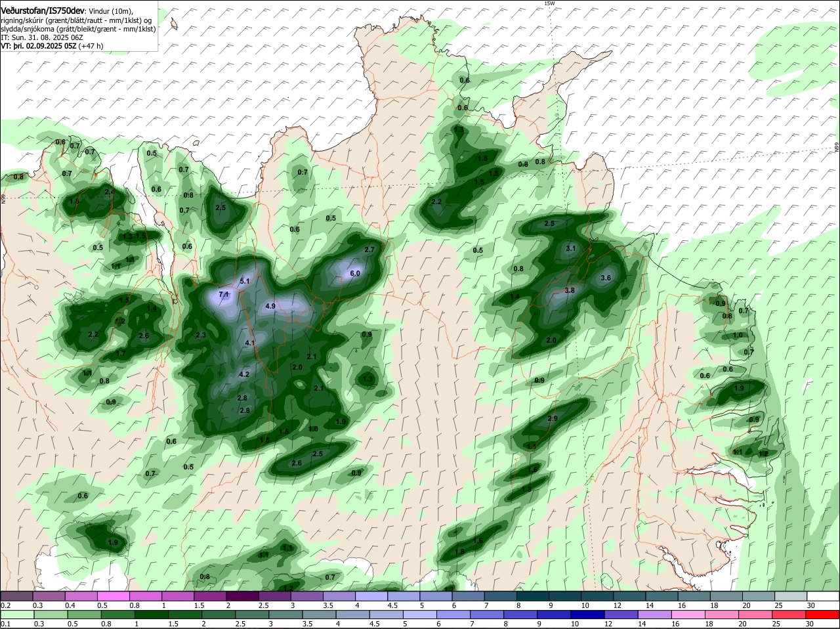Image resolution: width=840 pixels, height=629 pixels.
Task: Click the 4.9 precipitation label
Action: (270, 306)
